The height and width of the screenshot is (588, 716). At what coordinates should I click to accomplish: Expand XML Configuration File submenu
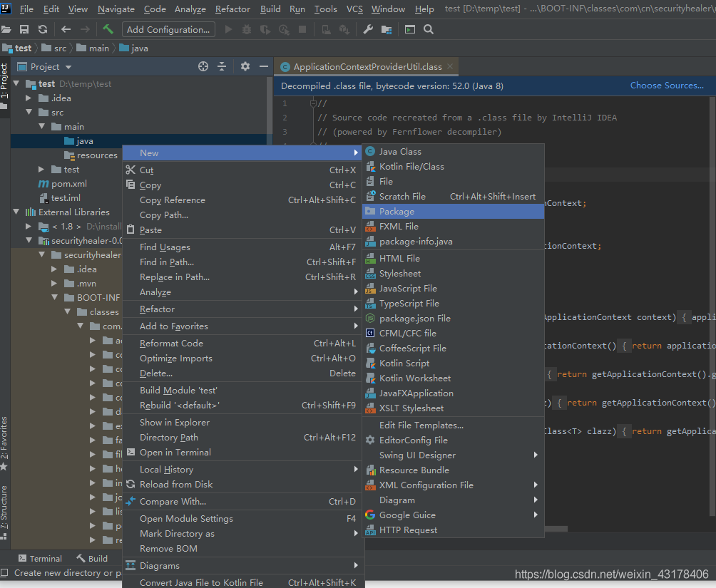pyautogui.click(x=453, y=485)
